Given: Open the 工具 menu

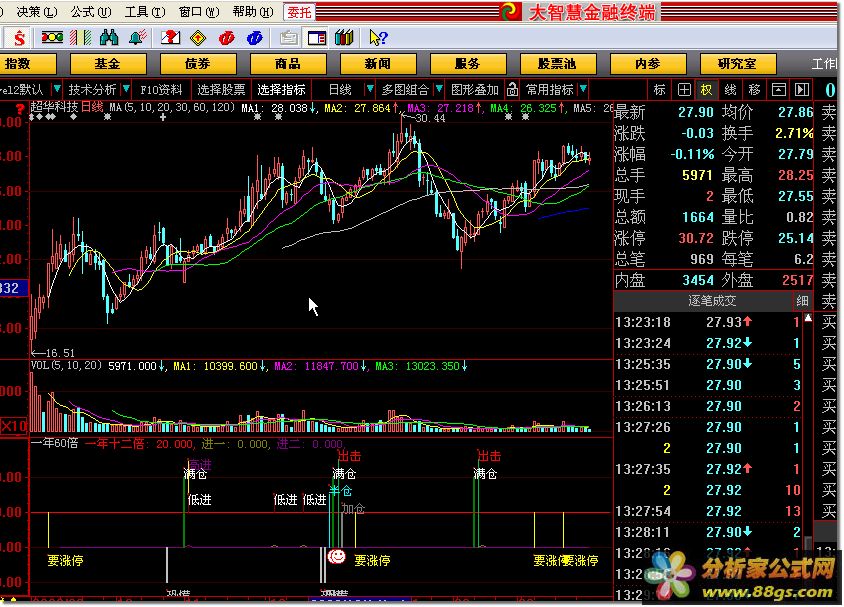Looking at the screenshot, I should click(x=145, y=11).
